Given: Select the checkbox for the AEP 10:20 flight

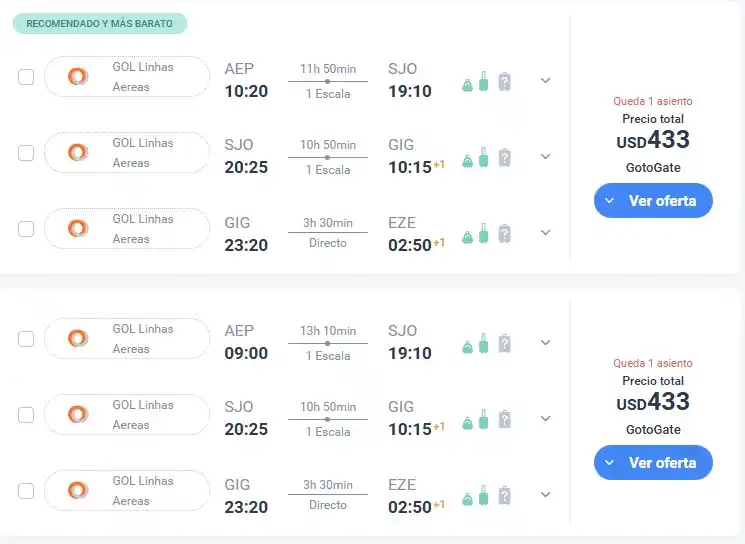Looking at the screenshot, I should tap(26, 77).
